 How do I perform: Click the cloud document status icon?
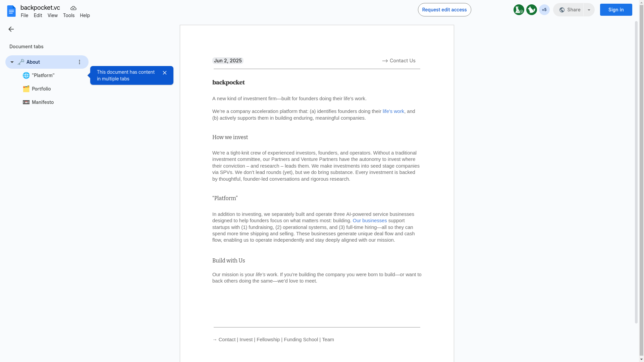point(73,8)
